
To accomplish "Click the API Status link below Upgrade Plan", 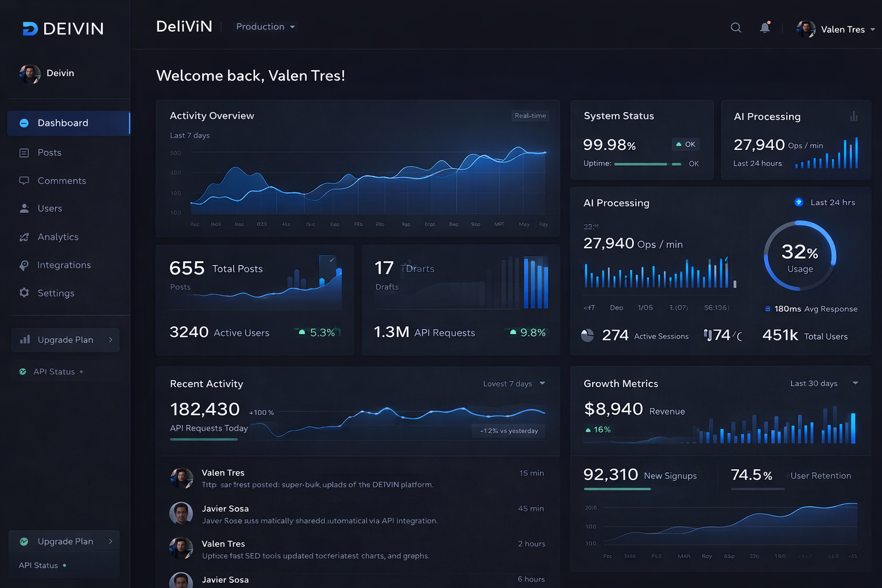I will [54, 372].
